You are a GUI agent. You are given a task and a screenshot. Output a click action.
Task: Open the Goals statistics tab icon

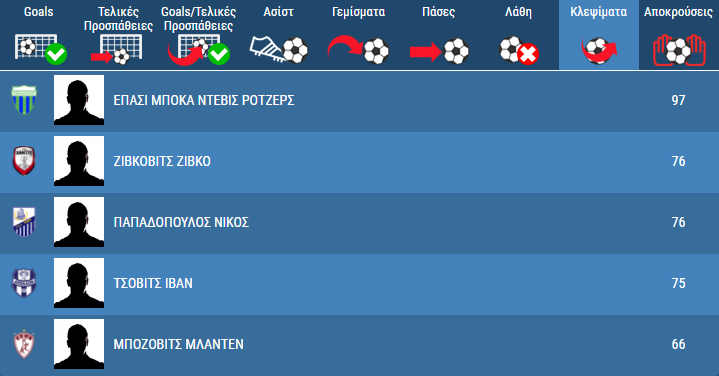pyautogui.click(x=40, y=49)
